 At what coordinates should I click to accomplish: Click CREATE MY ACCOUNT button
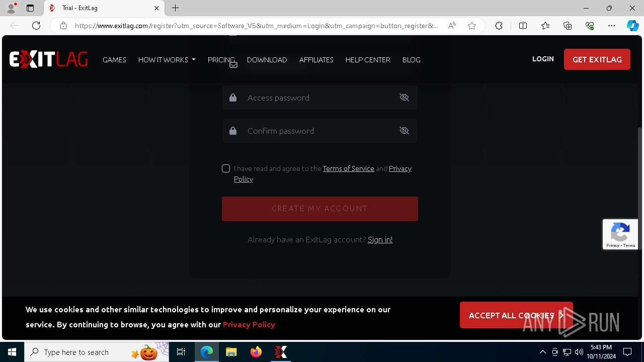tap(320, 209)
